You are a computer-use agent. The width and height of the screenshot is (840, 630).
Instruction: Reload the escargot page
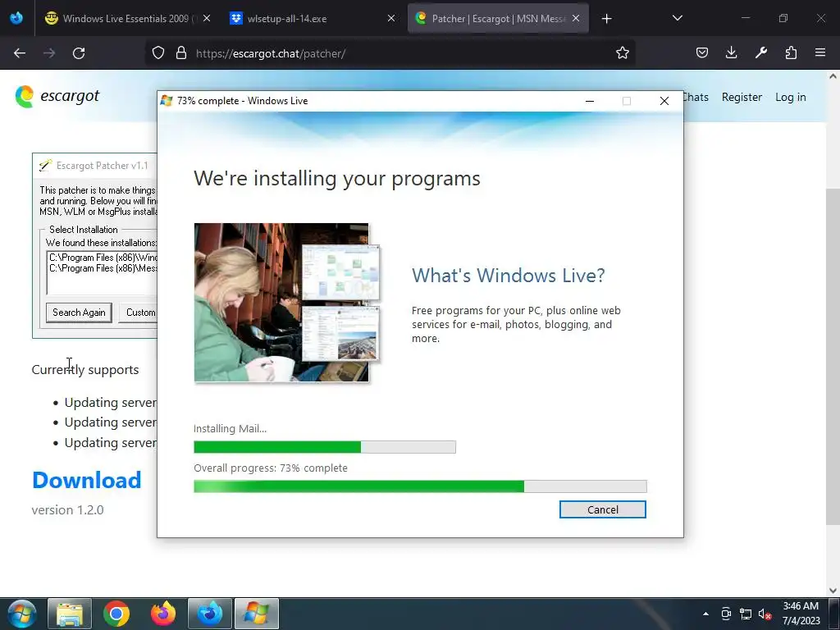(x=79, y=53)
